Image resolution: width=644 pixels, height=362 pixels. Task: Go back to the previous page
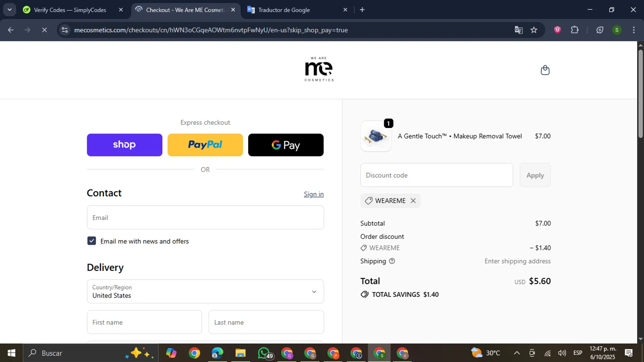tap(11, 30)
